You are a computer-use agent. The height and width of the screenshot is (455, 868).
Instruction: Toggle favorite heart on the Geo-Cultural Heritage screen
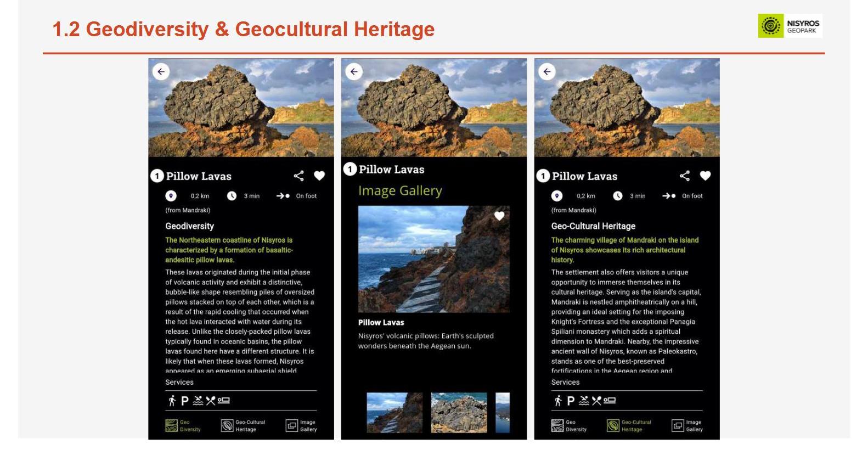705,176
